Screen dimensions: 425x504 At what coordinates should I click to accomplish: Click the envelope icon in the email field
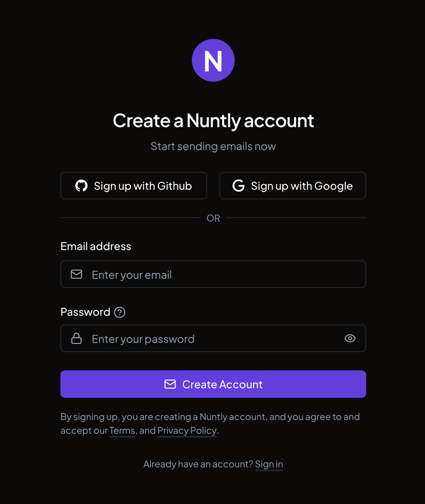(x=76, y=274)
